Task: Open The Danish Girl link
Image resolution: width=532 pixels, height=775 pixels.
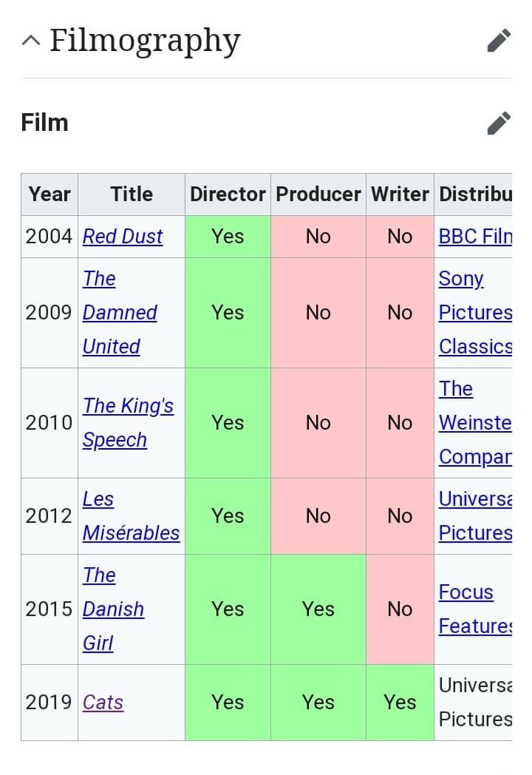Action: tap(113, 609)
